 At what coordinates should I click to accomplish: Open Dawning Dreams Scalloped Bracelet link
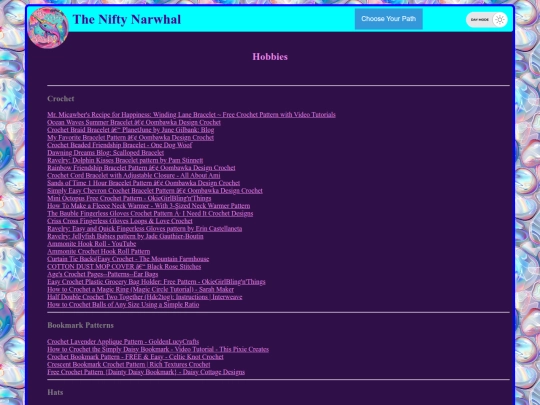tap(105, 153)
